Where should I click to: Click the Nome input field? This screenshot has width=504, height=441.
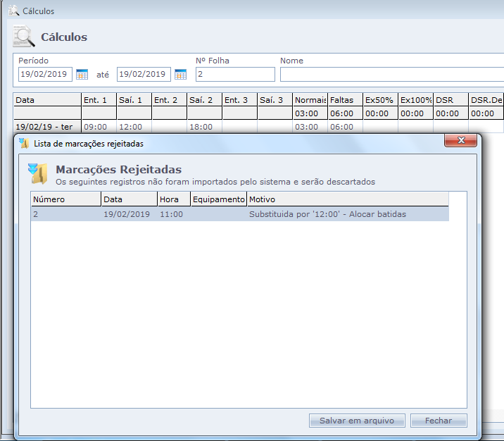point(391,74)
